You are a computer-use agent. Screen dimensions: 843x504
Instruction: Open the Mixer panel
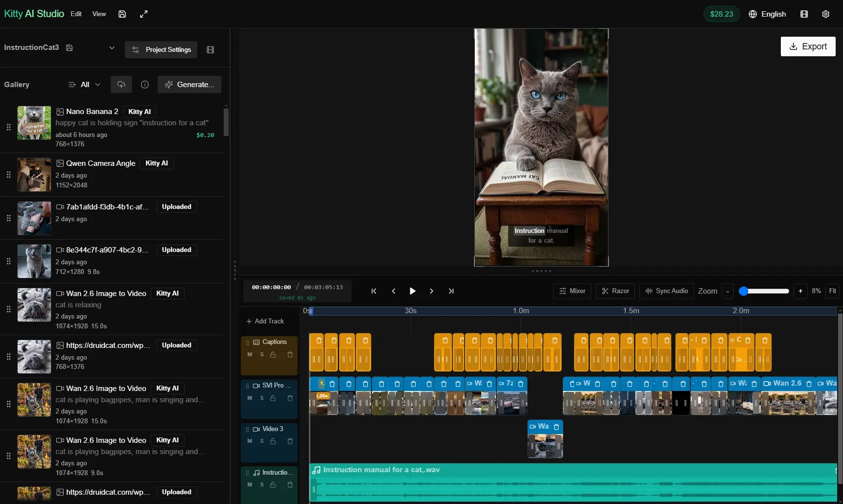[x=572, y=291]
